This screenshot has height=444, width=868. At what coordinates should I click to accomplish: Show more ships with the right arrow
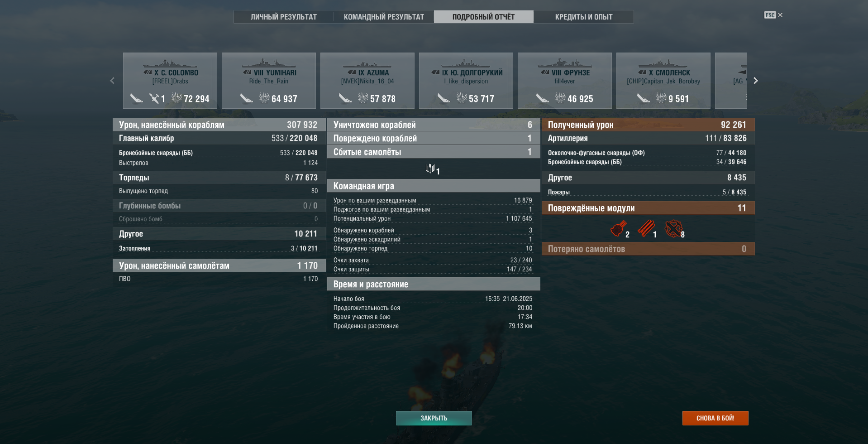tap(755, 81)
